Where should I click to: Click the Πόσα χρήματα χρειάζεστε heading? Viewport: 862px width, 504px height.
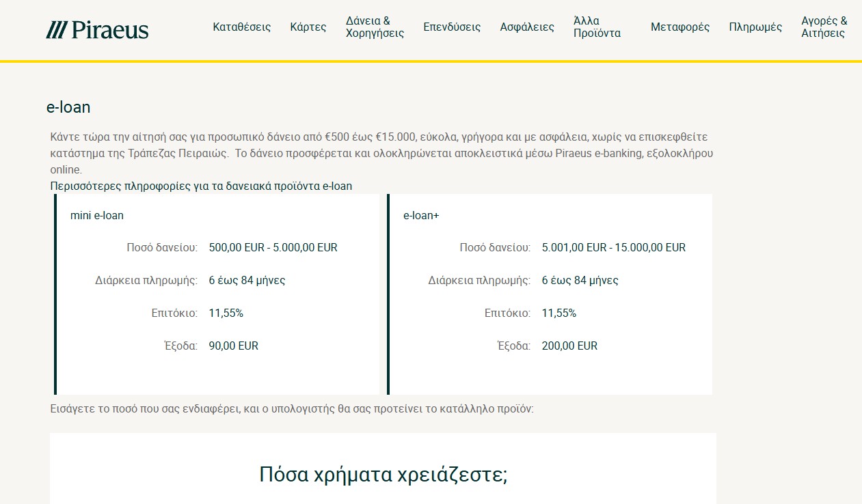click(x=383, y=475)
